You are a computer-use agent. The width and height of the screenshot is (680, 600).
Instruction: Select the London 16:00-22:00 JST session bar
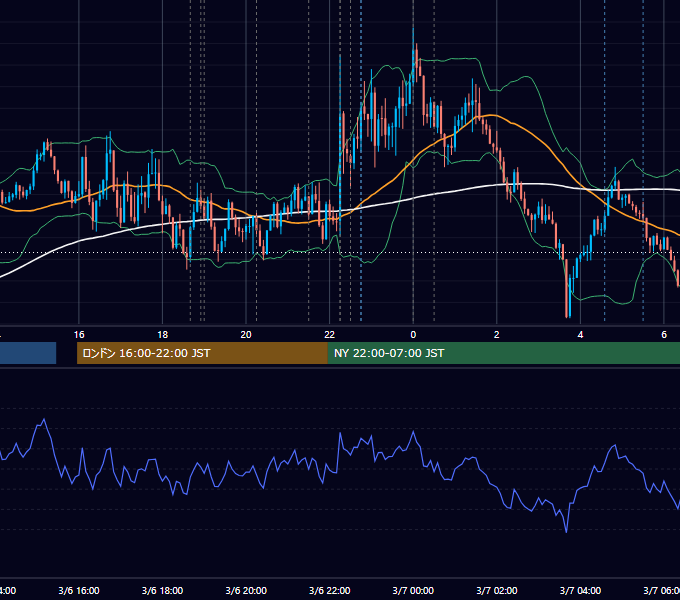point(202,353)
